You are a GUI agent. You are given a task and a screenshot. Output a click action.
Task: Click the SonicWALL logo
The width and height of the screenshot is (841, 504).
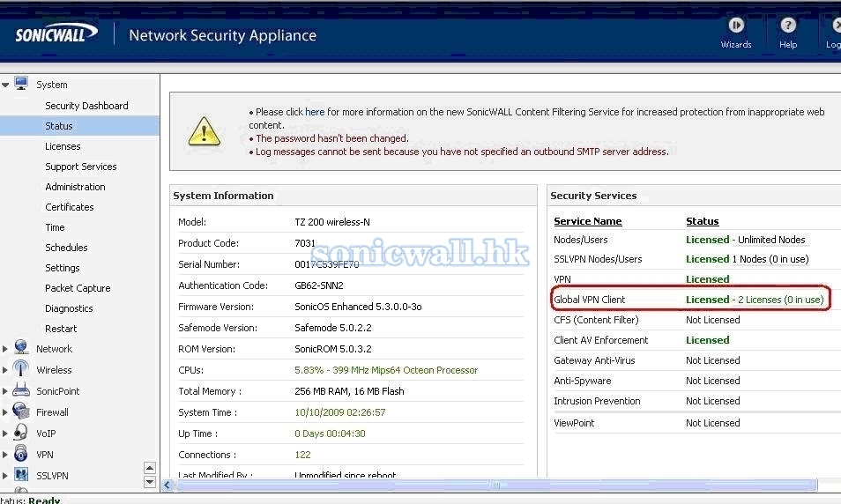[x=56, y=33]
